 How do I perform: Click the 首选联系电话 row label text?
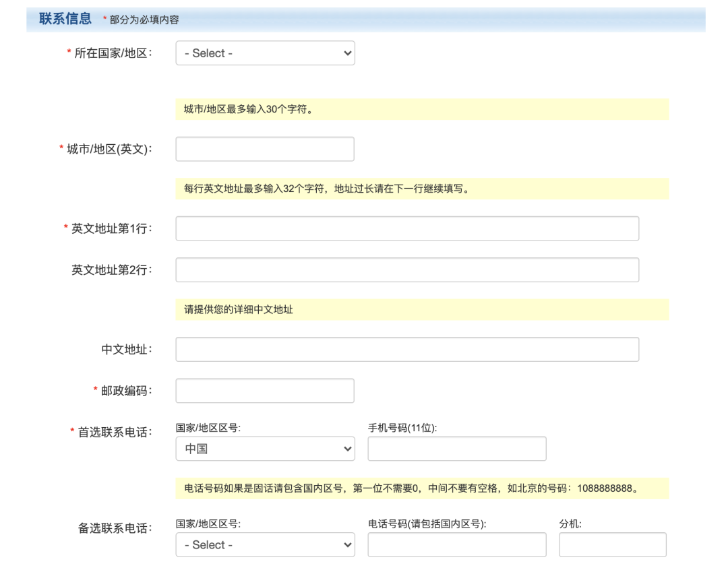point(115,433)
